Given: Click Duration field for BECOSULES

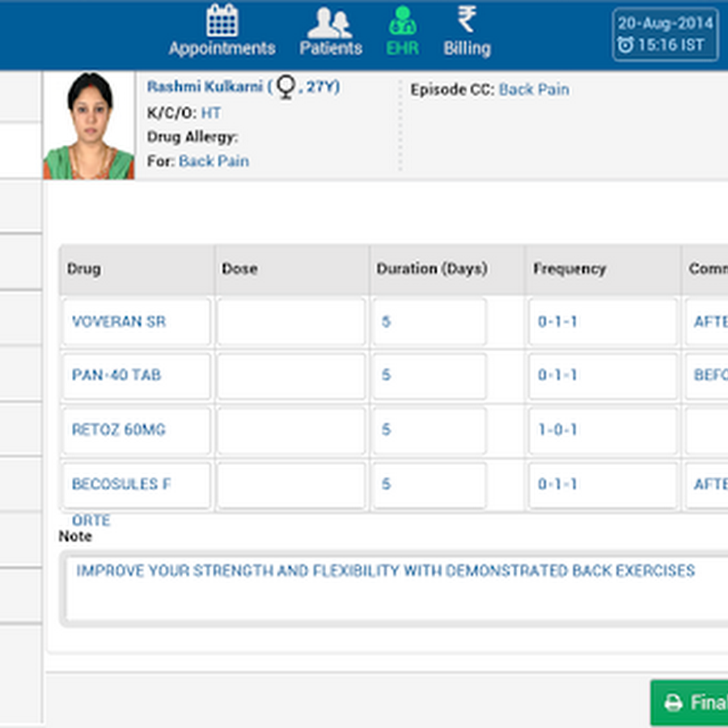Looking at the screenshot, I should point(430,485).
